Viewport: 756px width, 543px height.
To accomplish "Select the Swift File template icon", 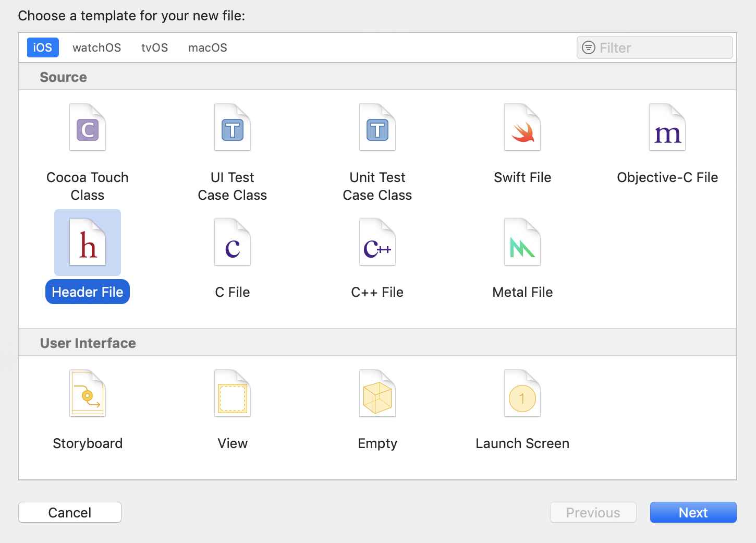I will click(522, 127).
